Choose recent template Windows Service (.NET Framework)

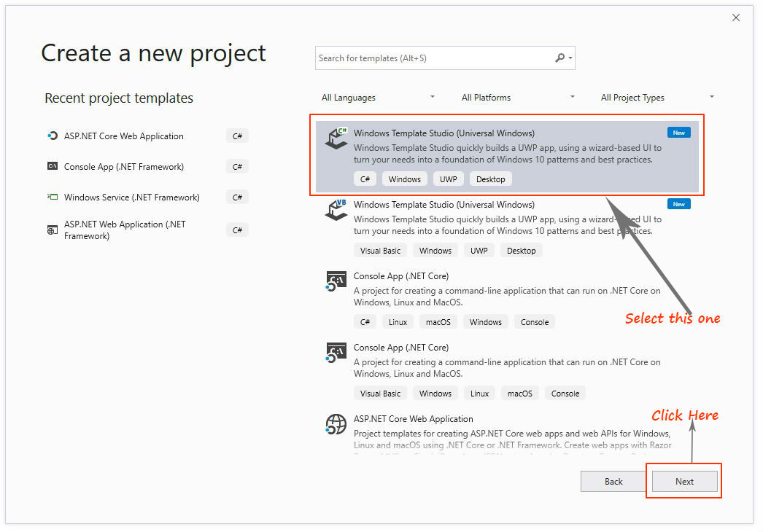[x=131, y=197]
